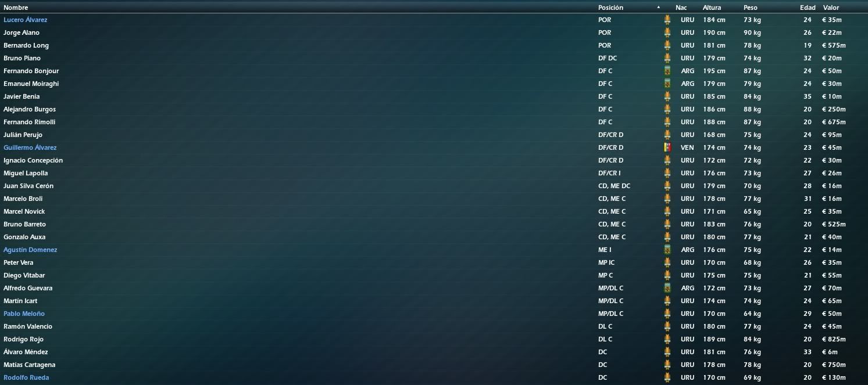Click the Argentina crest for Fernando Bonjour

tap(667, 71)
